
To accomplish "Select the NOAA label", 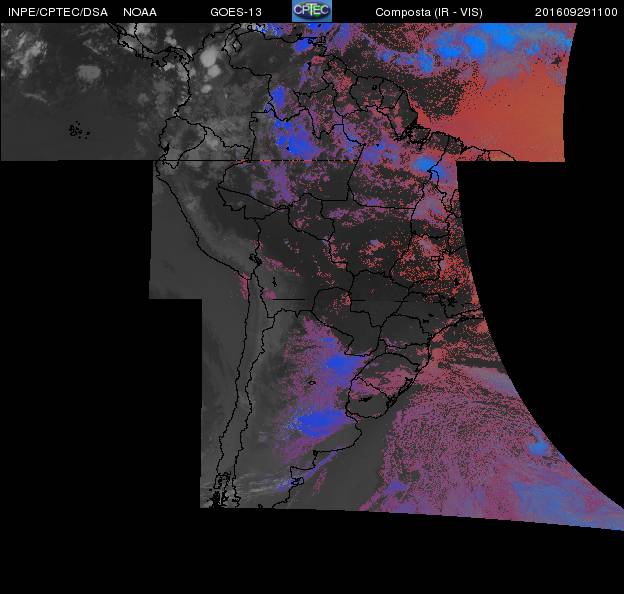I will click(x=140, y=12).
